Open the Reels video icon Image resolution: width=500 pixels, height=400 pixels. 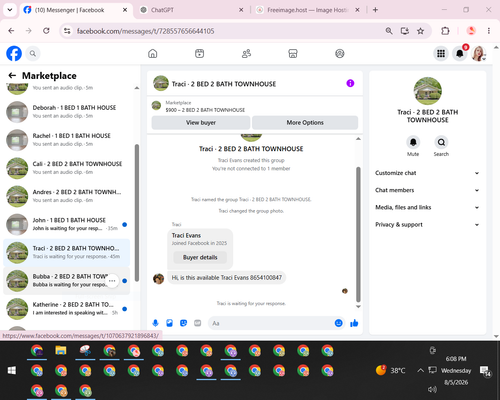tap(199, 53)
